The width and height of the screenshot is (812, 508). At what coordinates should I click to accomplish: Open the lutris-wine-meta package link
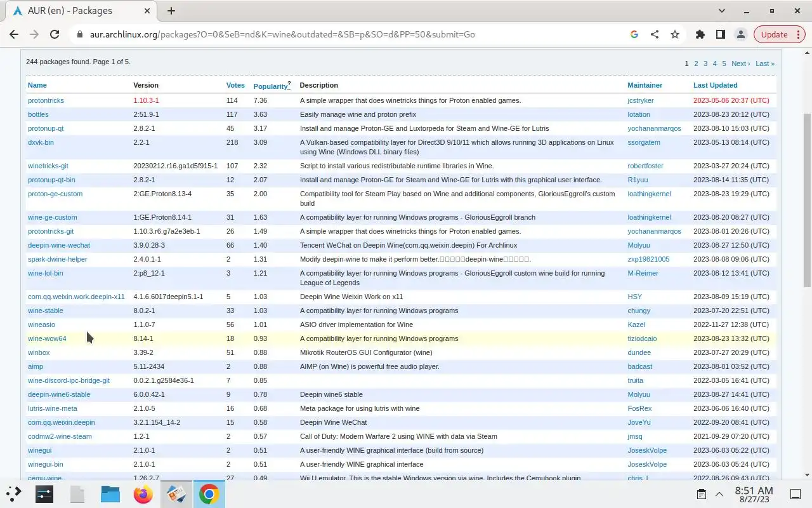pos(53,408)
